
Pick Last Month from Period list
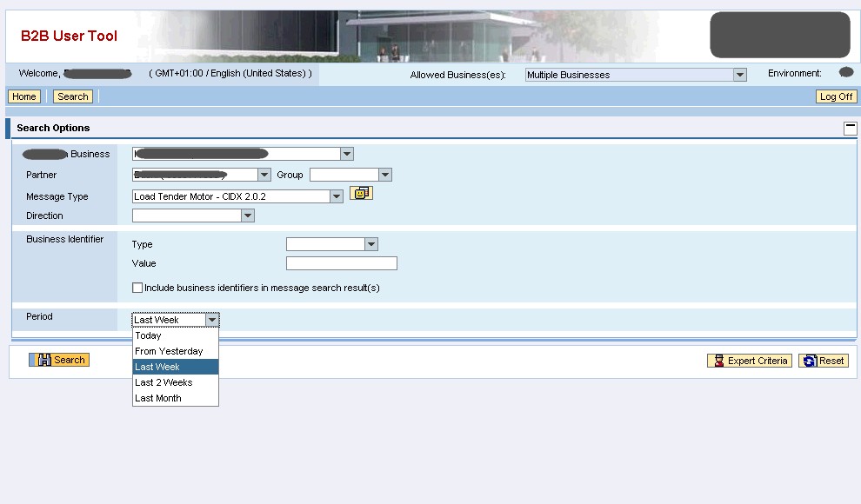(x=158, y=398)
